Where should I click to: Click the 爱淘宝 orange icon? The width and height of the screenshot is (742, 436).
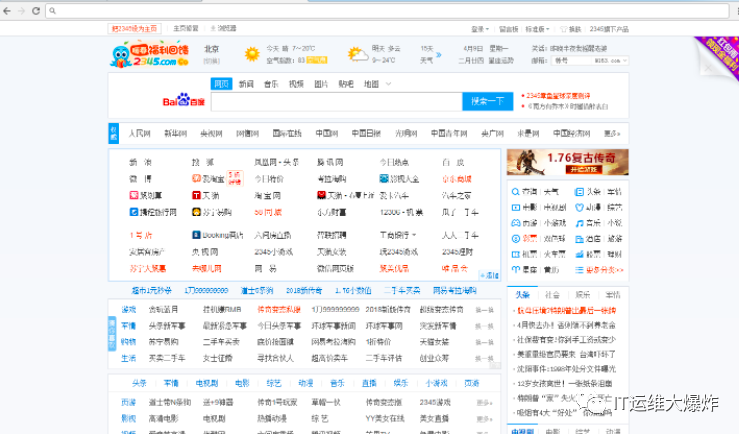(x=196, y=178)
